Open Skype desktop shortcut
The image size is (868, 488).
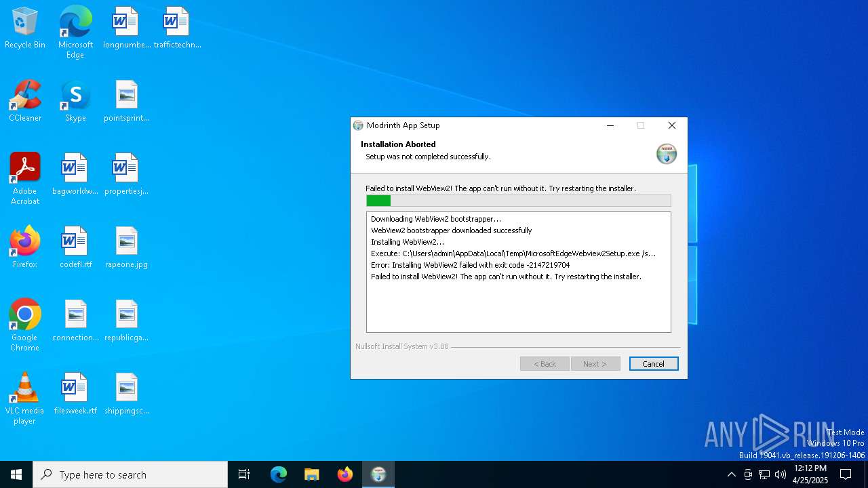coord(75,102)
